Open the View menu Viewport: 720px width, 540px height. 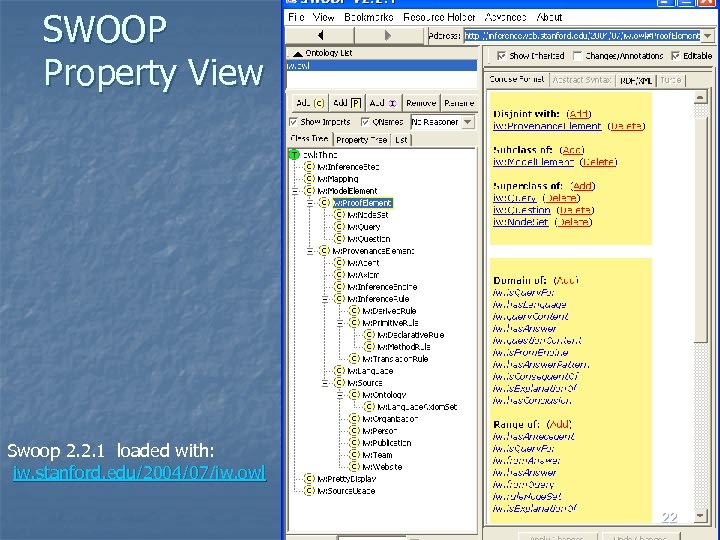pos(323,17)
